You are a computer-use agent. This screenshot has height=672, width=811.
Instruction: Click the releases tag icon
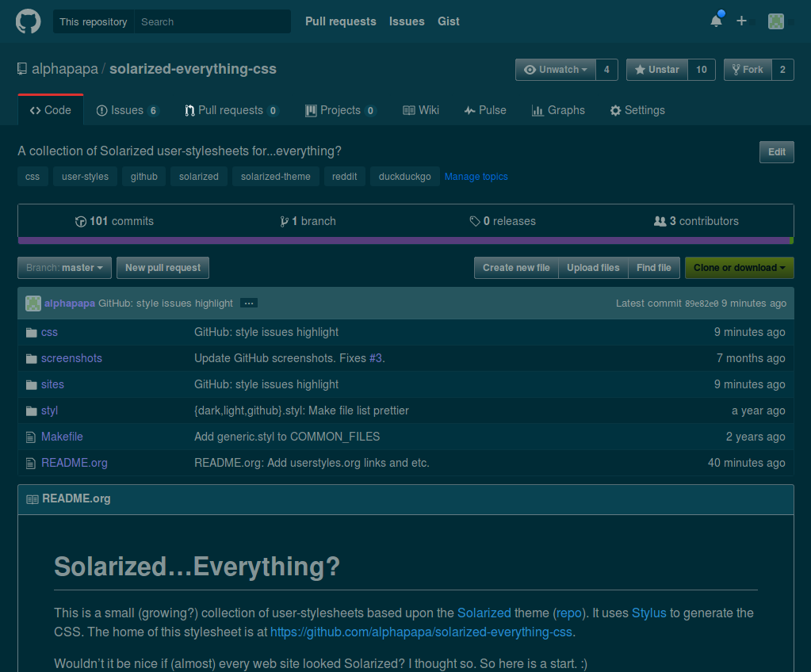(474, 221)
